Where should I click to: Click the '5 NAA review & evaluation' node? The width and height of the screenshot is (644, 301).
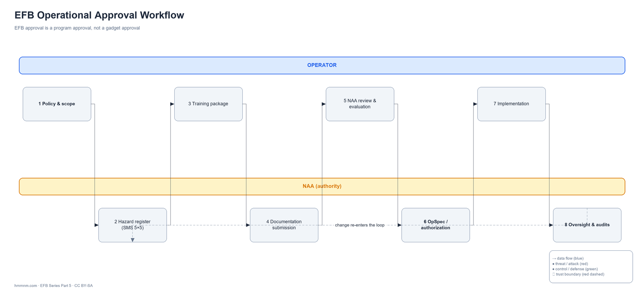(x=360, y=104)
